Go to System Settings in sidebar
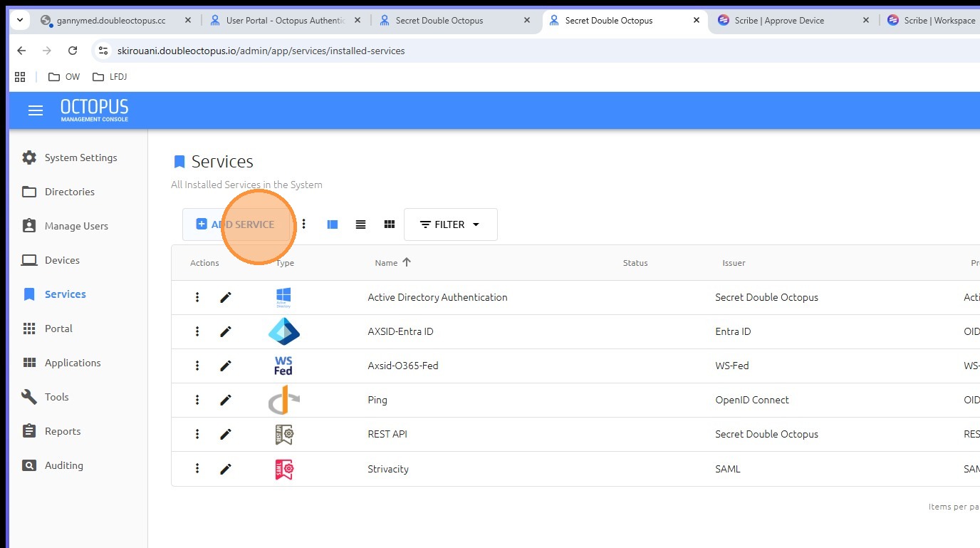 tap(80, 157)
